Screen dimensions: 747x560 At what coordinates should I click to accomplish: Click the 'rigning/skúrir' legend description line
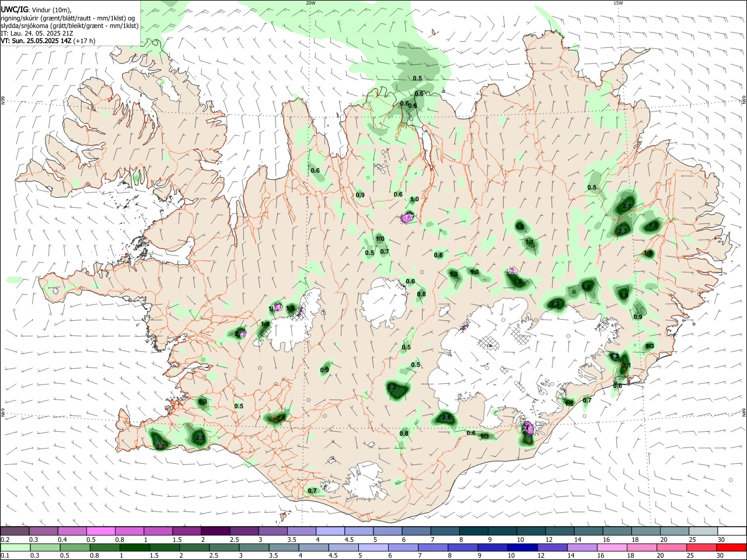click(x=68, y=18)
